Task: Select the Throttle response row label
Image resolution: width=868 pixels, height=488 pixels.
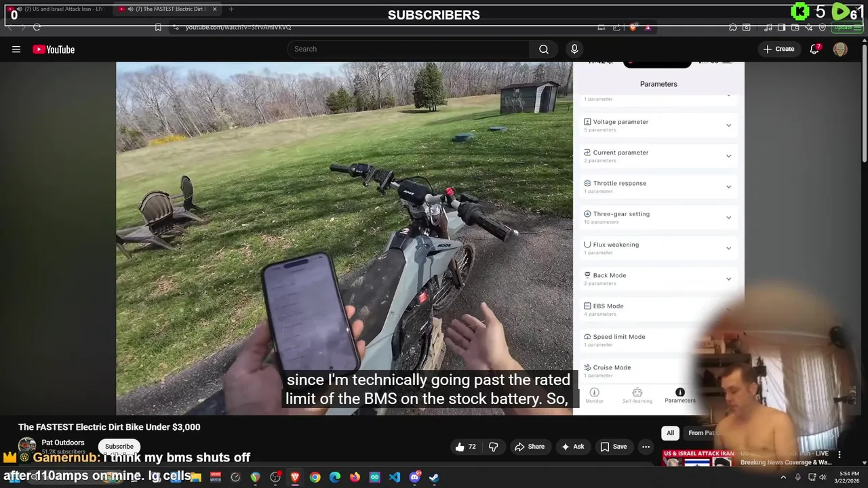Action: (620, 183)
